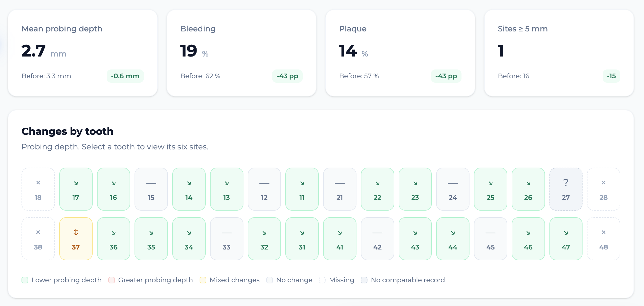Image resolution: width=644 pixels, height=306 pixels.
Task: Open tooth 21 tile
Action: [x=340, y=189]
